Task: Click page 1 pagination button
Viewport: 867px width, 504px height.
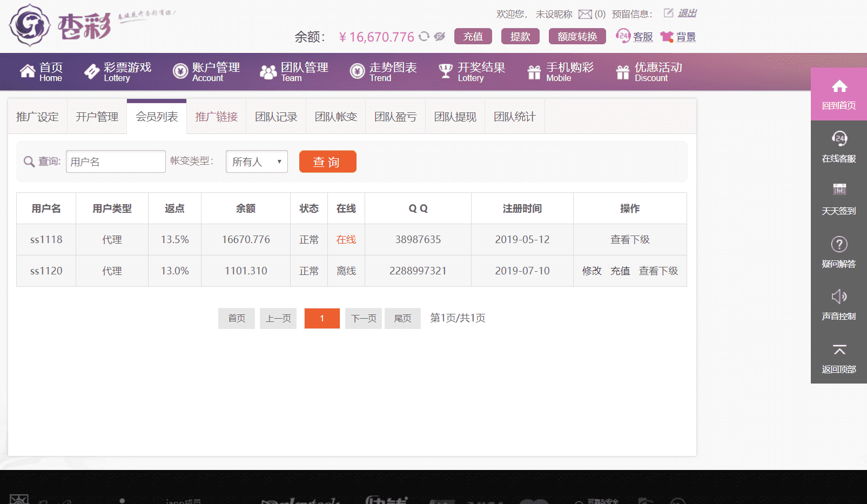Action: 322,318
